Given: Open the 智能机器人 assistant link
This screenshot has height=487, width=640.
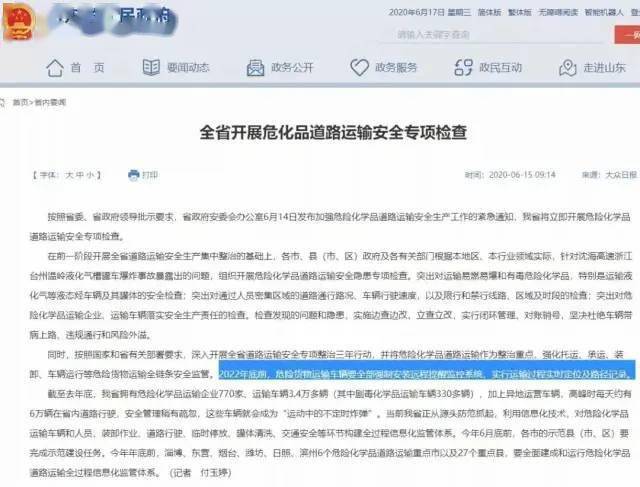Looking at the screenshot, I should click(604, 13).
